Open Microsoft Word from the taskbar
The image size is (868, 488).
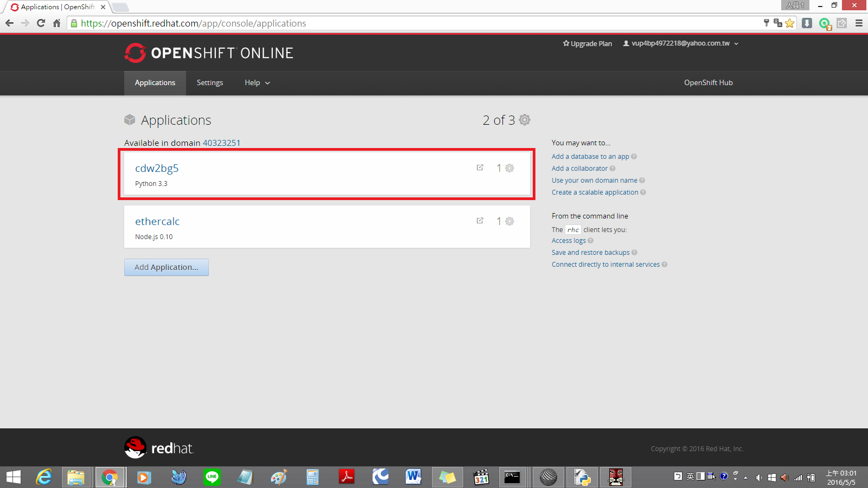tap(413, 477)
